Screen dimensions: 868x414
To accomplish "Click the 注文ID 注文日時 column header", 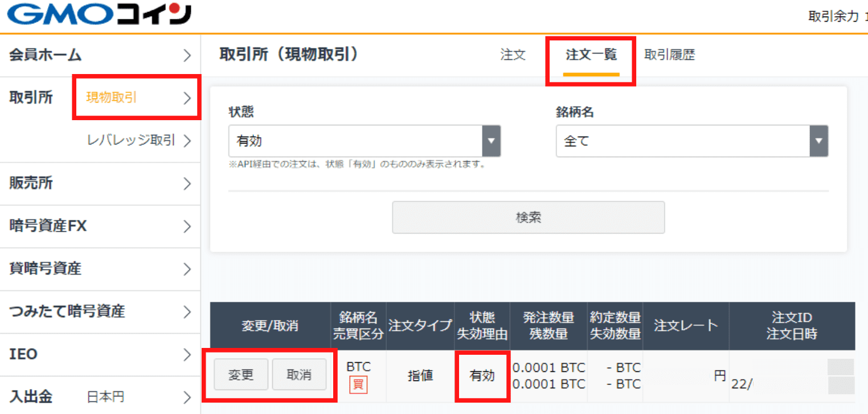I will click(x=792, y=326).
